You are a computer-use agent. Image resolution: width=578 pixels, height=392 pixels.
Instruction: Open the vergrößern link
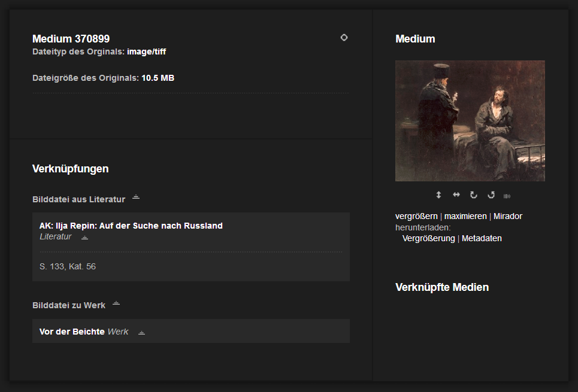(416, 216)
